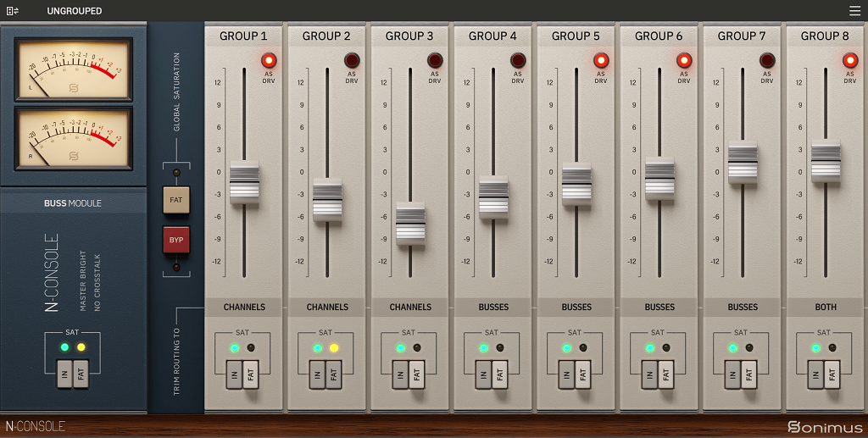Toggle Group 8 SAT IN switch
The width and height of the screenshot is (868, 438).
[815, 374]
